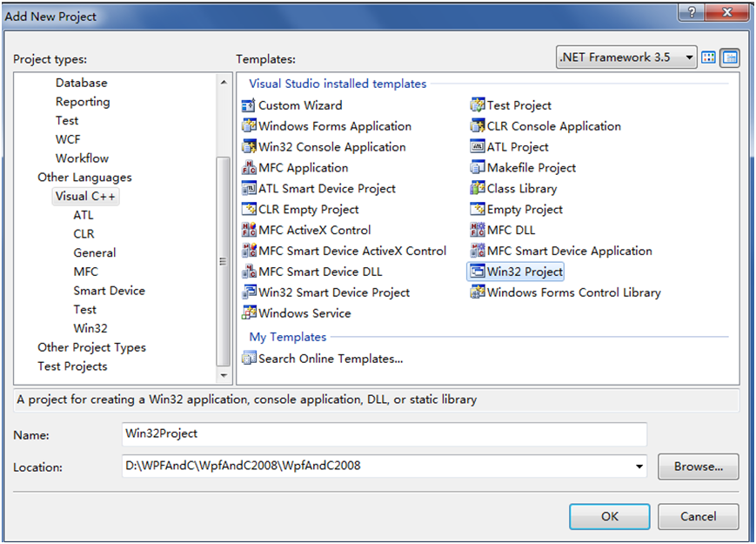756x544 pixels.
Task: Choose the Windows Forms Control Library icon
Action: 478,292
